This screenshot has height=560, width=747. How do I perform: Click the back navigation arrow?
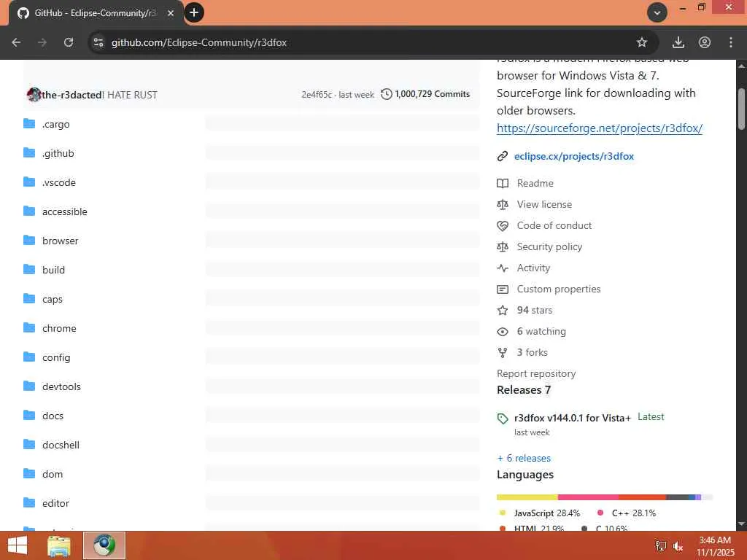point(16,42)
